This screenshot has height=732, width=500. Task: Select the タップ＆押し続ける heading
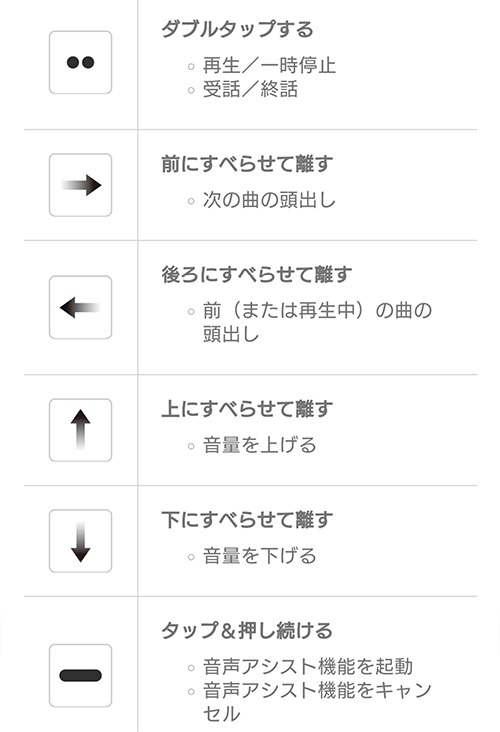click(246, 630)
